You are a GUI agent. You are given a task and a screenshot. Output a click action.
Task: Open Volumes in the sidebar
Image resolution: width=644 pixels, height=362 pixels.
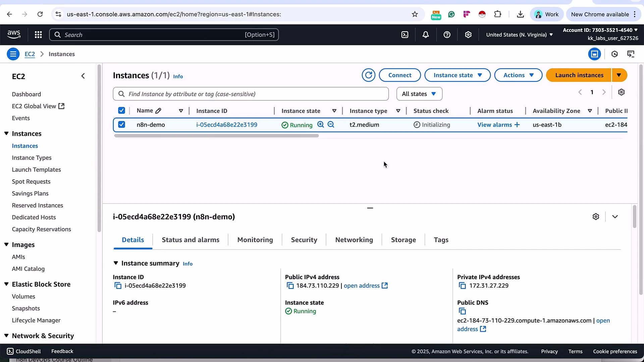tap(23, 296)
